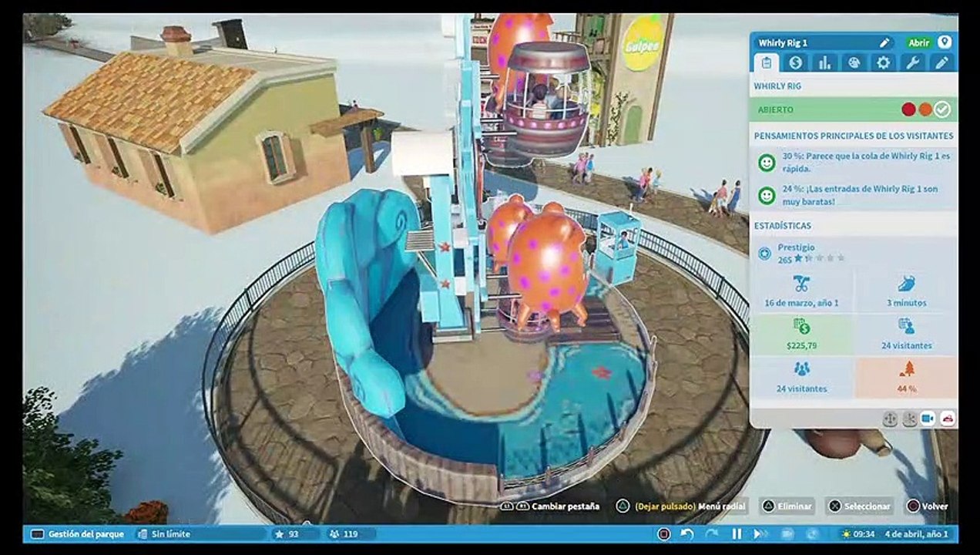Click the ABIERTO status label
The image size is (980, 555).
(x=775, y=110)
